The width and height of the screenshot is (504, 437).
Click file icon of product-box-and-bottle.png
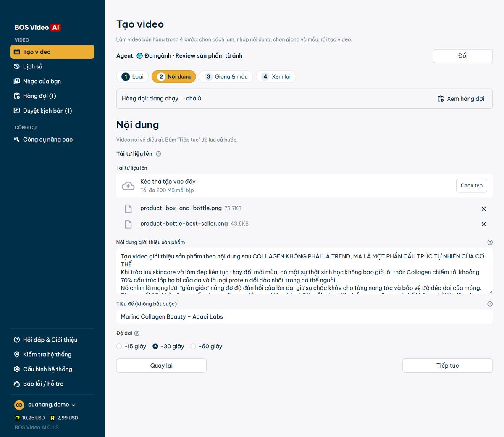click(128, 208)
